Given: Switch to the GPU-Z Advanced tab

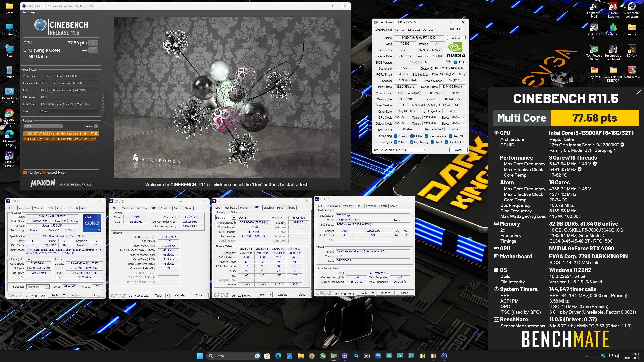Looking at the screenshot, I should (414, 30).
